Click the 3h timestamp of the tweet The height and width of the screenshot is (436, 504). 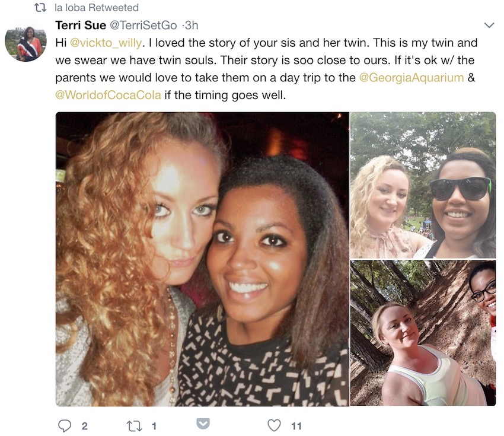pyautogui.click(x=192, y=25)
